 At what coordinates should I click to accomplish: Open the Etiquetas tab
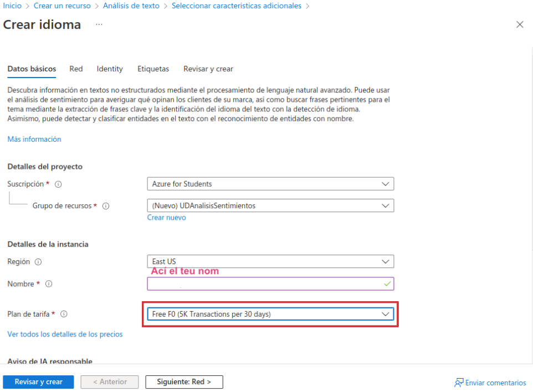point(153,69)
